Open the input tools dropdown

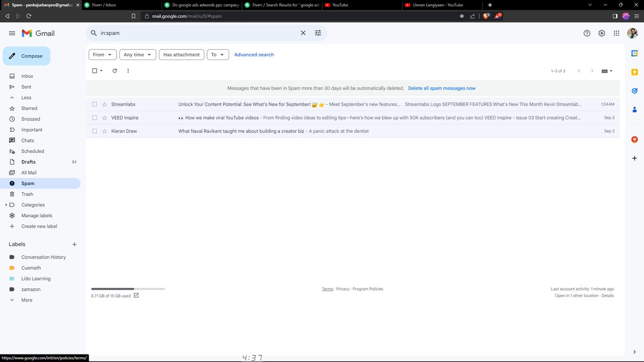607,71
